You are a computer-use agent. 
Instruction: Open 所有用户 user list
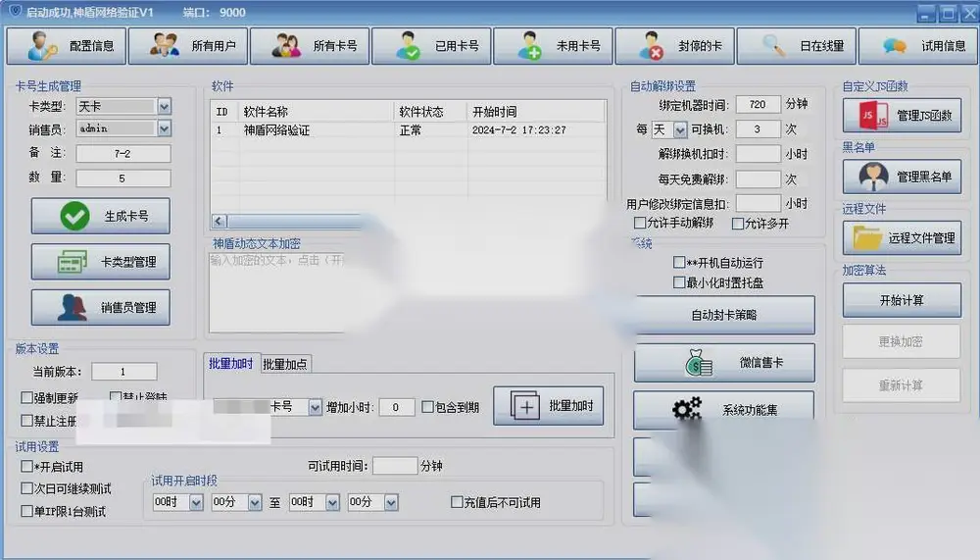click(188, 46)
